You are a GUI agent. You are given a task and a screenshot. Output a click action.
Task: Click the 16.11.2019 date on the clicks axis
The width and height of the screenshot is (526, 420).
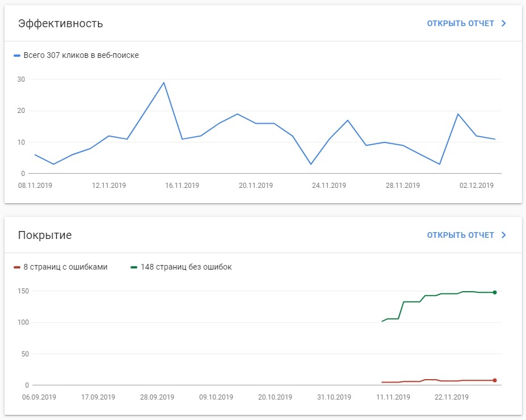click(x=182, y=186)
